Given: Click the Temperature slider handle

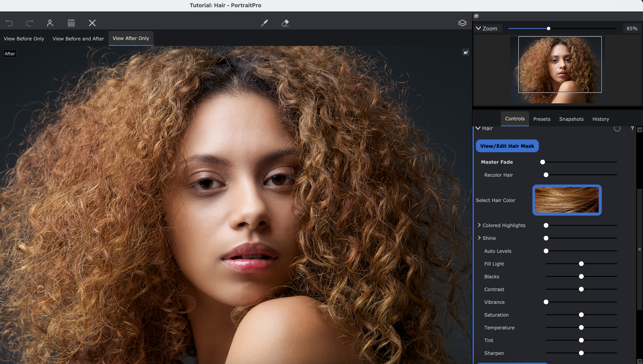Looking at the screenshot, I should 581,327.
